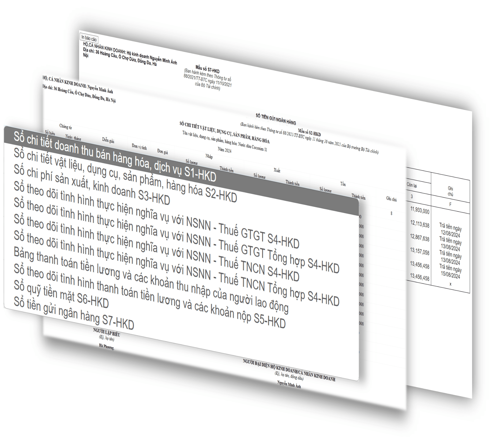Click the balance value 11,933,000
491x448 pixels.
click(x=420, y=210)
